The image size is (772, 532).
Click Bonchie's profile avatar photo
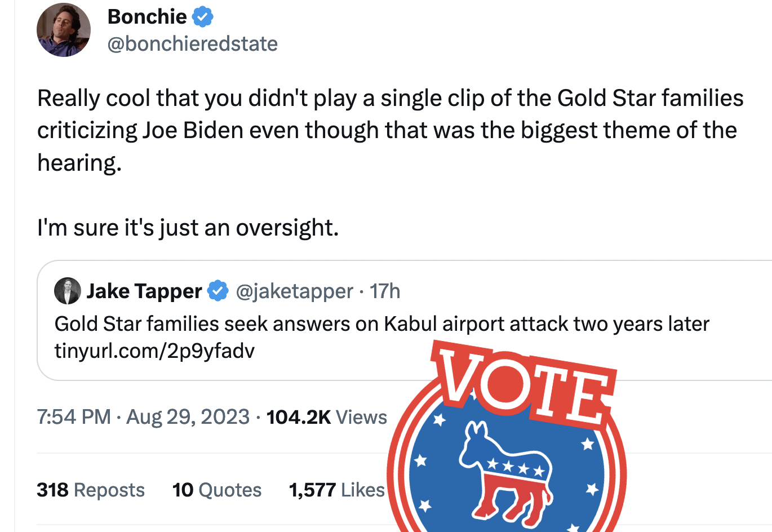(x=64, y=30)
